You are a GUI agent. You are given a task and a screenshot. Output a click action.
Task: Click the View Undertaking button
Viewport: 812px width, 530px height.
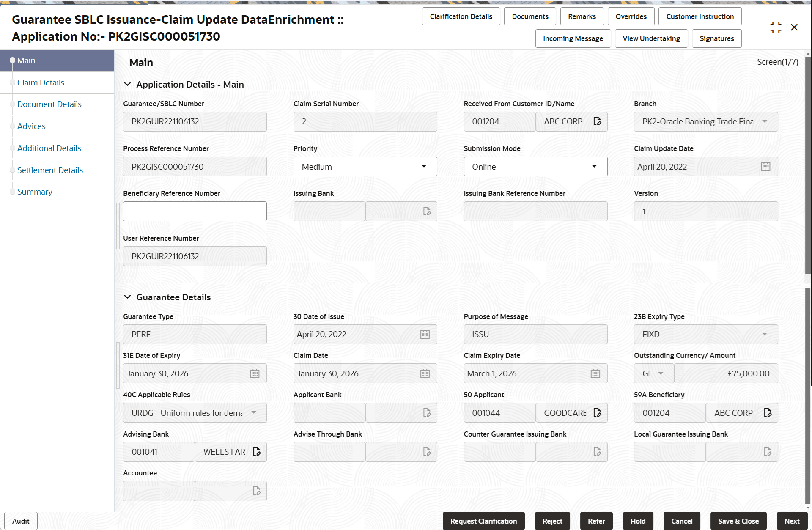tap(651, 38)
